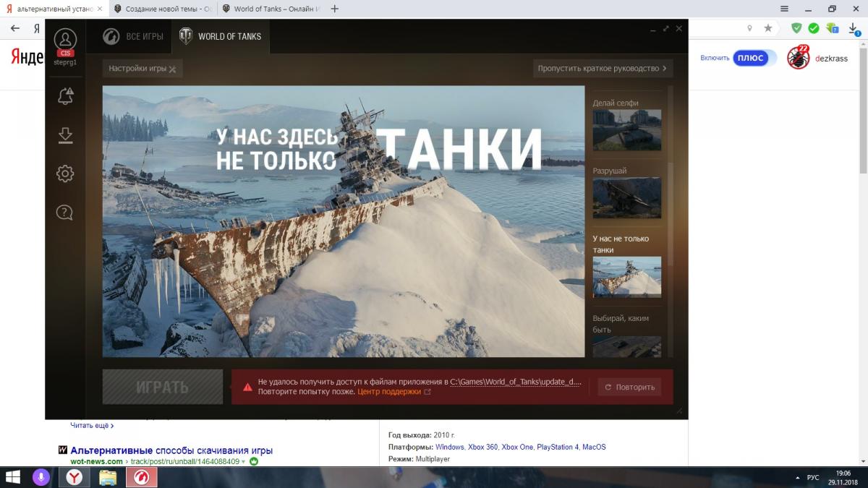868x488 pixels.
Task: Click the location pin icon in address bar
Action: [x=749, y=28]
